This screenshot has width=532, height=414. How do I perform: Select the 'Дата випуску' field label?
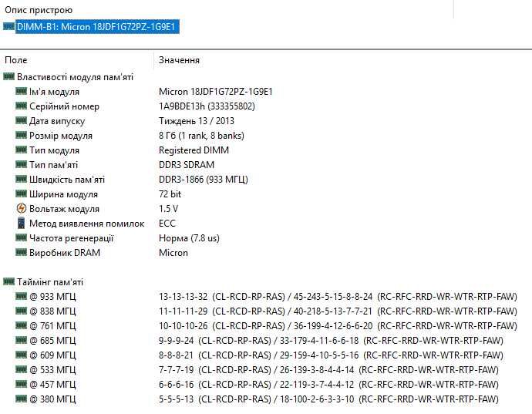57,121
